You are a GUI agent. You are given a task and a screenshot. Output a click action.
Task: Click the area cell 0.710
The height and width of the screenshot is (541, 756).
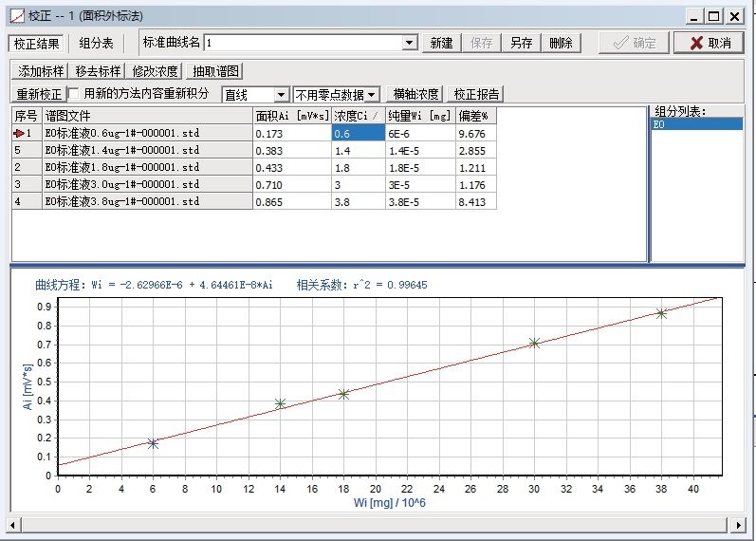click(292, 185)
